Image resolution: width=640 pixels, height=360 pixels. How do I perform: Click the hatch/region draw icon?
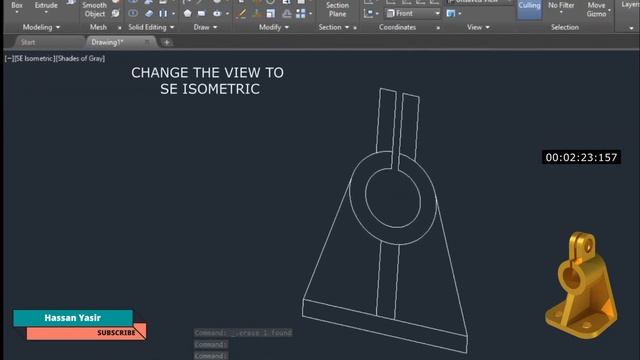tap(217, 13)
